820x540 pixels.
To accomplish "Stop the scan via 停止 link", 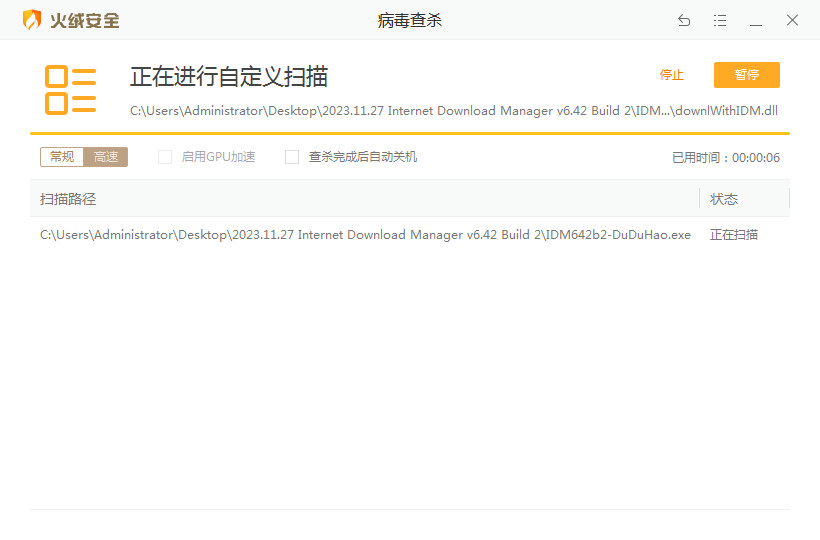I will pyautogui.click(x=671, y=75).
